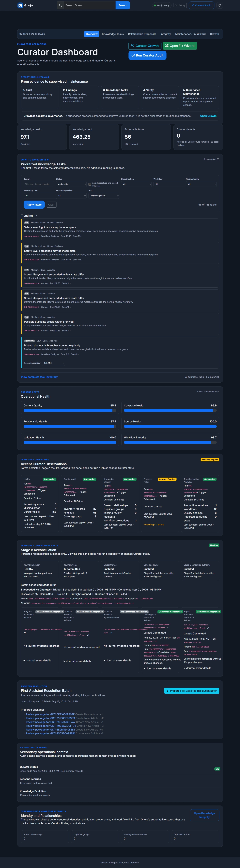The height and width of the screenshot is (868, 240).
Task: Click the Knowledge debt 463.25 card
Action: (94, 137)
